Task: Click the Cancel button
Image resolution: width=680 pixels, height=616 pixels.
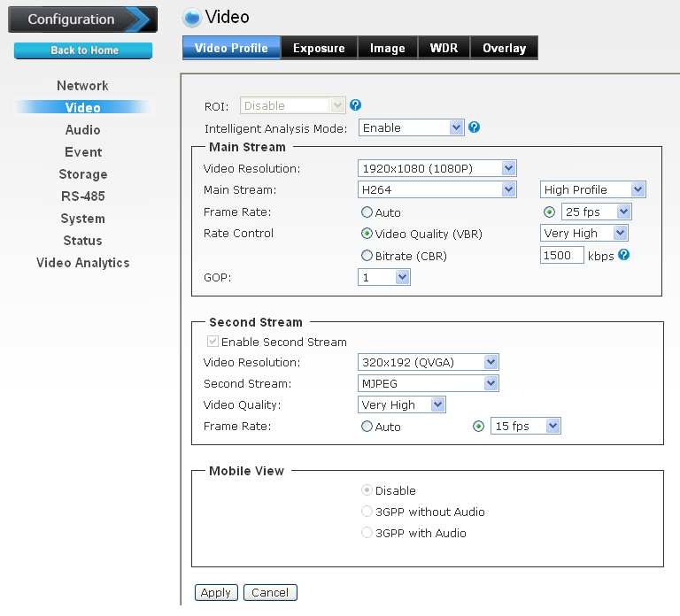Action: [x=270, y=592]
